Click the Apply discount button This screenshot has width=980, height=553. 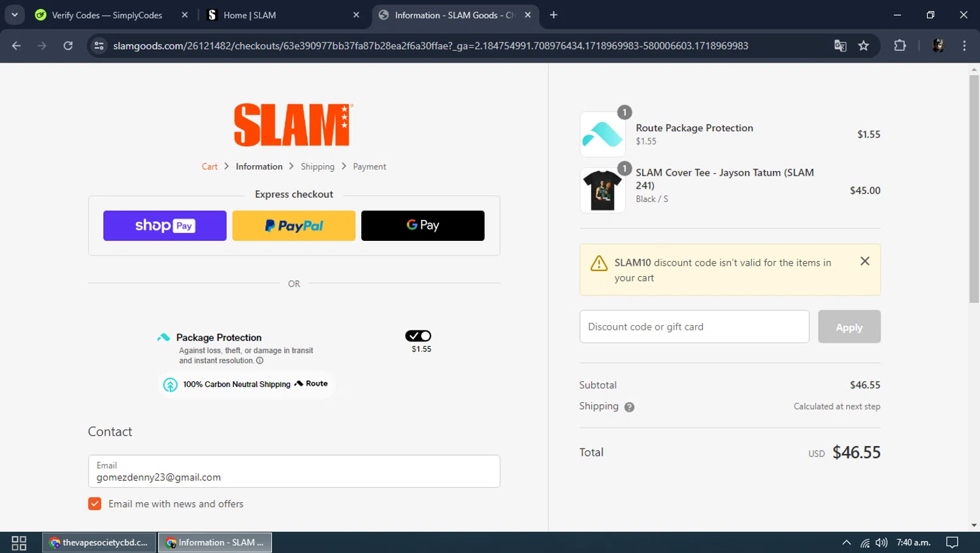click(849, 326)
